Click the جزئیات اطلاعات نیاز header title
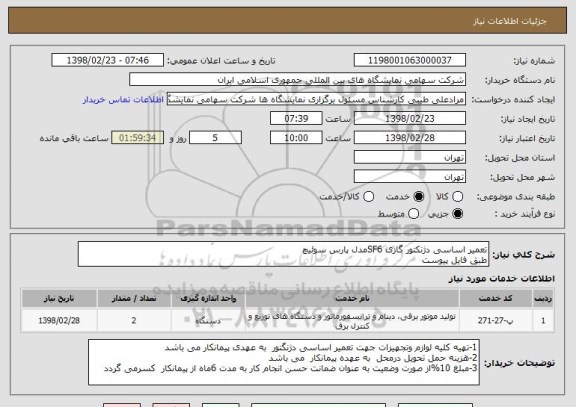Screen dimensions: 576x407 [x=510, y=21]
